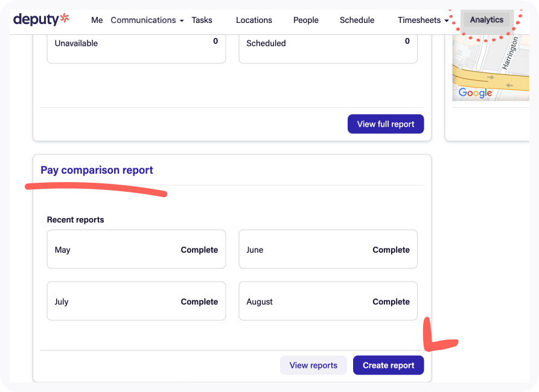The image size is (539, 392).
Task: Go to the Tasks page
Action: (202, 20)
